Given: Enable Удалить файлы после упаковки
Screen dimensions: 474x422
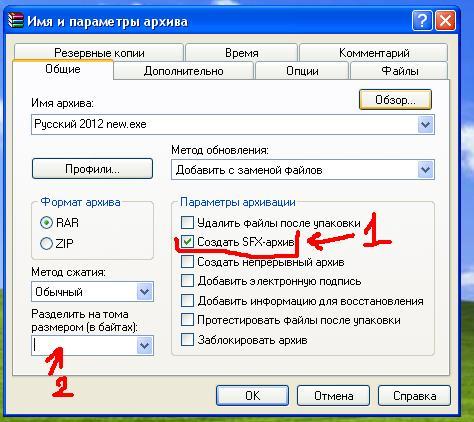Looking at the screenshot, I should [x=187, y=222].
